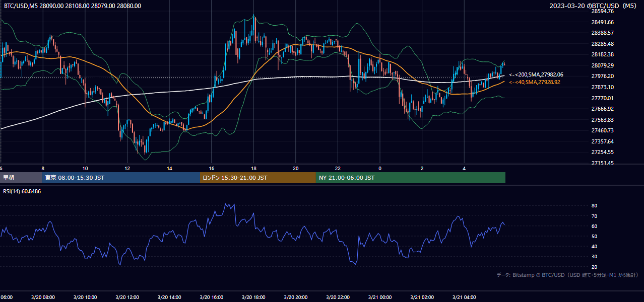Image resolution: width=644 pixels, height=302 pixels.
Task: Select the 3/20 16:00 bottom time label
Action: [x=212, y=297]
